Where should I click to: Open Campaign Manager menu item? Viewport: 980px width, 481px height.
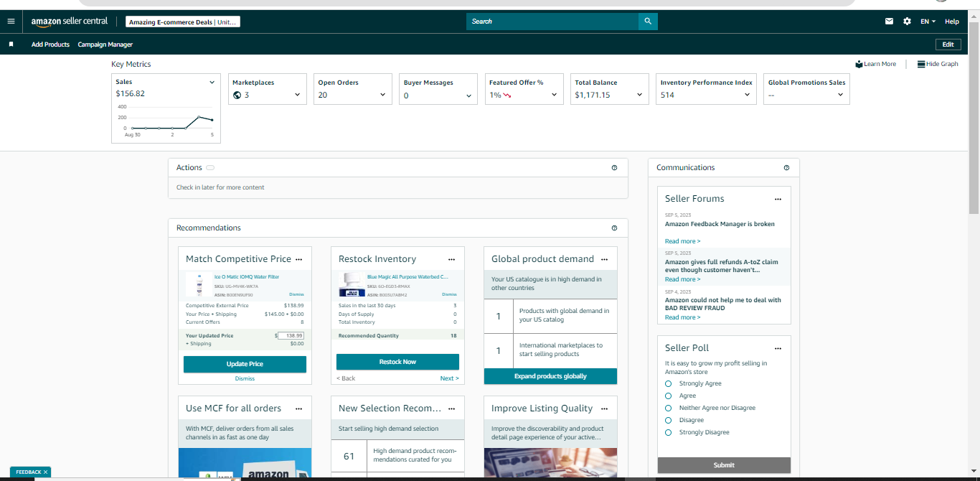(x=105, y=45)
